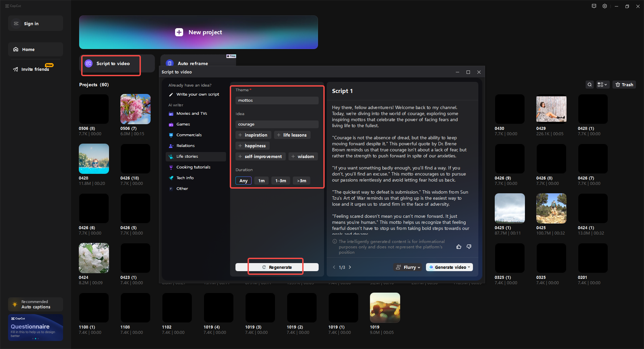The image size is (644, 349).
Task: Go to previous script arrow
Action: tap(334, 267)
